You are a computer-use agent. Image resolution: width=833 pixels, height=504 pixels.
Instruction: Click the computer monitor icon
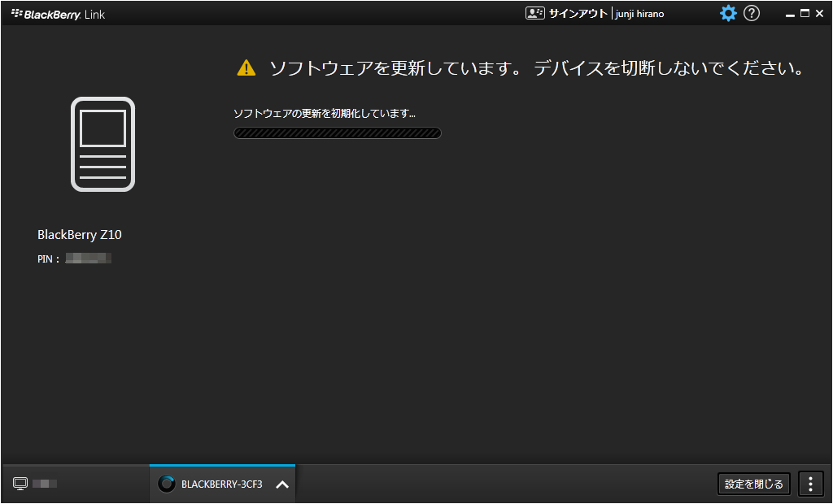[x=20, y=484]
